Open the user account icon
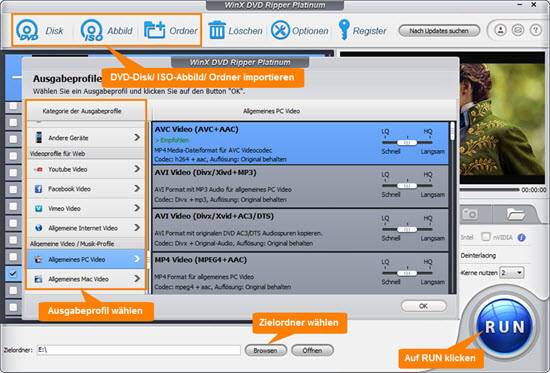This screenshot has width=550, height=373. tap(500, 30)
